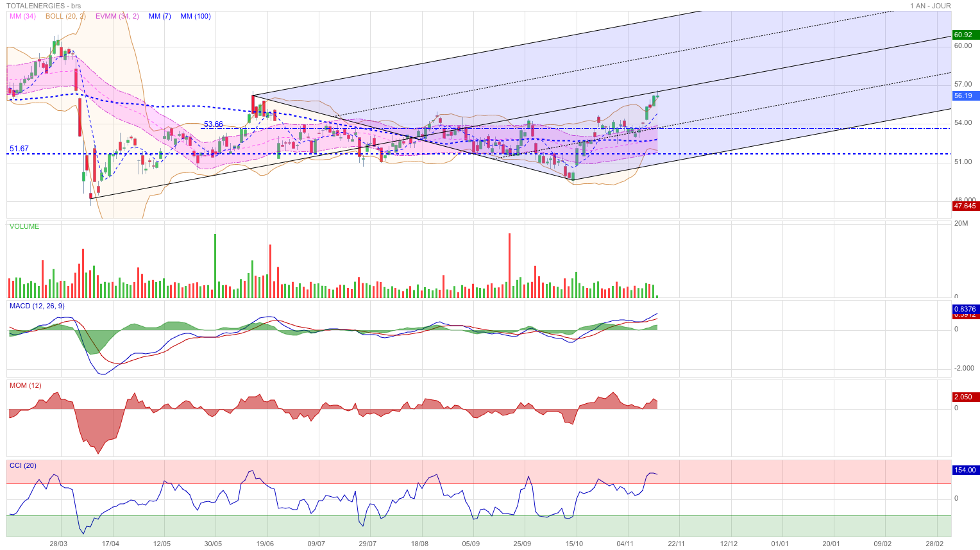Click the 154.00 CCI value tag
Viewport: 980px width, 550px height.
click(965, 470)
